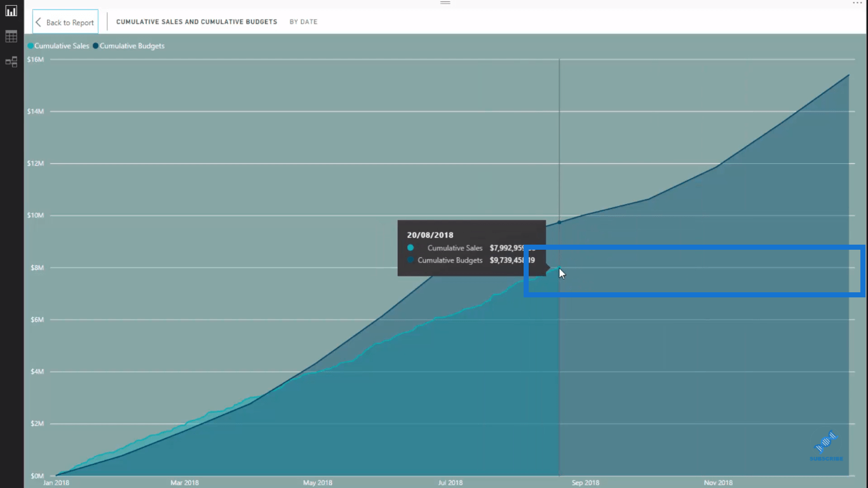Viewport: 868px width, 488px height.
Task: Click the Jan 2018 x-axis label
Action: (56, 483)
